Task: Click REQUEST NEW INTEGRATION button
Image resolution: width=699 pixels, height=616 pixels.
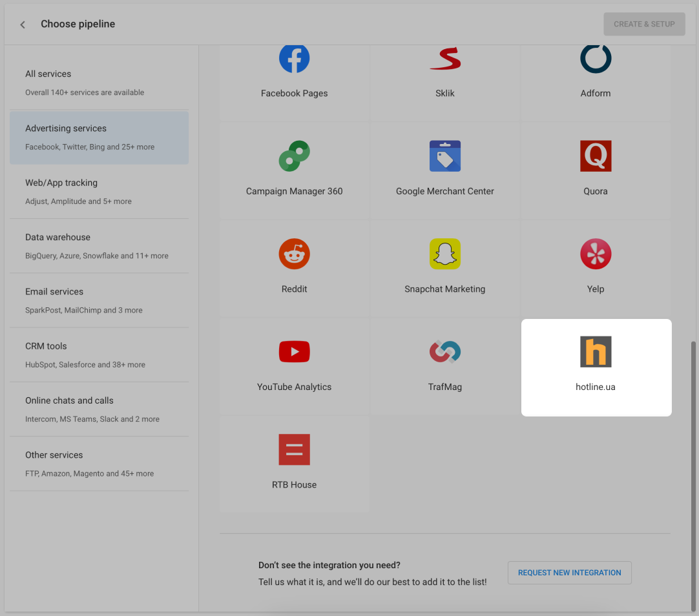Action: click(x=569, y=572)
